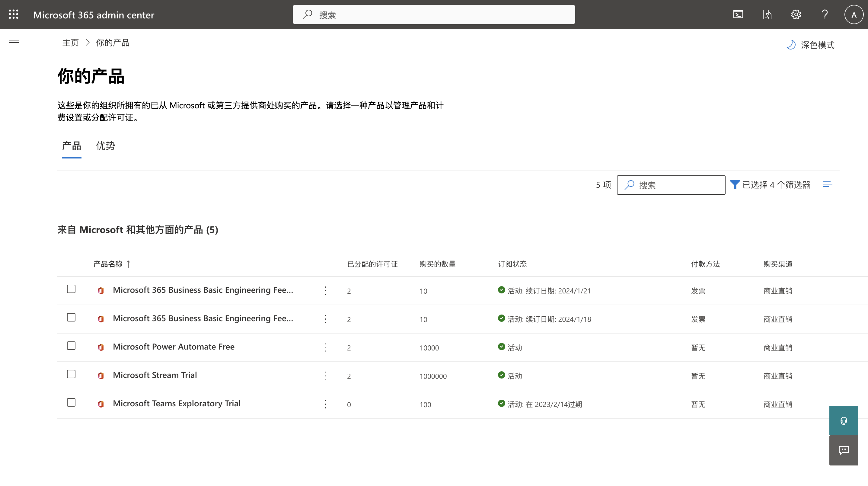Image resolution: width=868 pixels, height=486 pixels.
Task: Open the app launcher waffle icon
Action: click(x=14, y=14)
